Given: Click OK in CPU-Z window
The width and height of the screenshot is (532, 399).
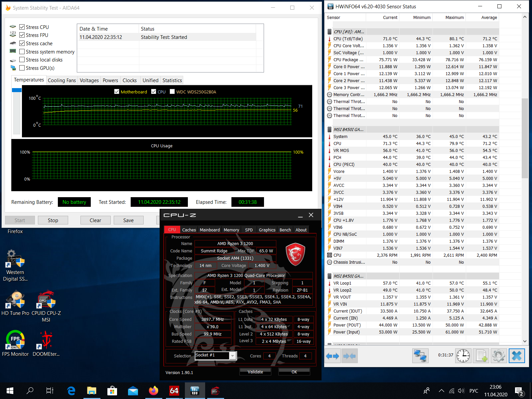Looking at the screenshot, I should tap(294, 372).
